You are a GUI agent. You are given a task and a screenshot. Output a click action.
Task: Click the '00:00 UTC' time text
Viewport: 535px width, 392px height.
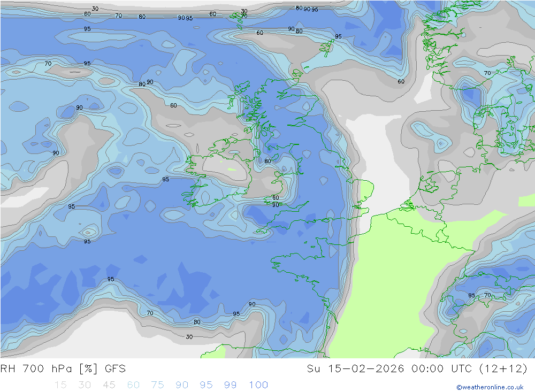coord(441,369)
